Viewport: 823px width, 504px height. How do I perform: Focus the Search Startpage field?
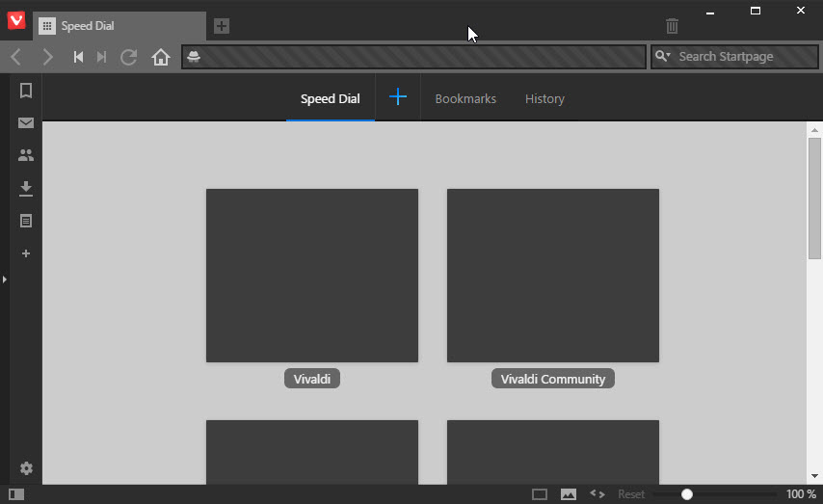point(734,57)
